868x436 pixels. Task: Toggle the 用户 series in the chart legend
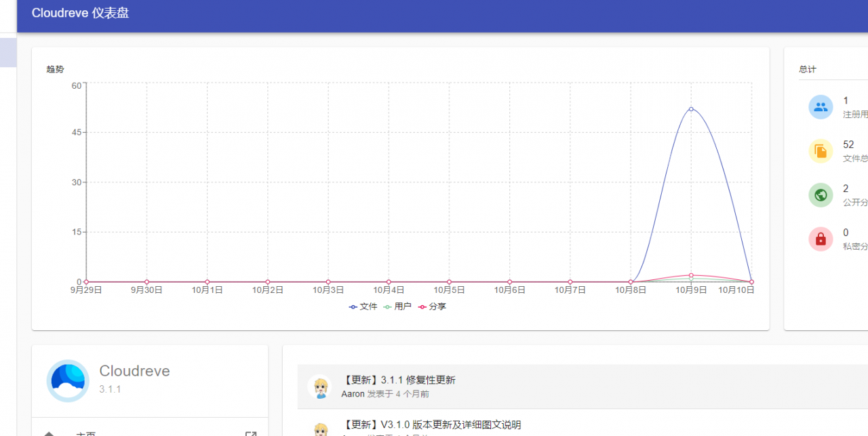[x=397, y=306]
